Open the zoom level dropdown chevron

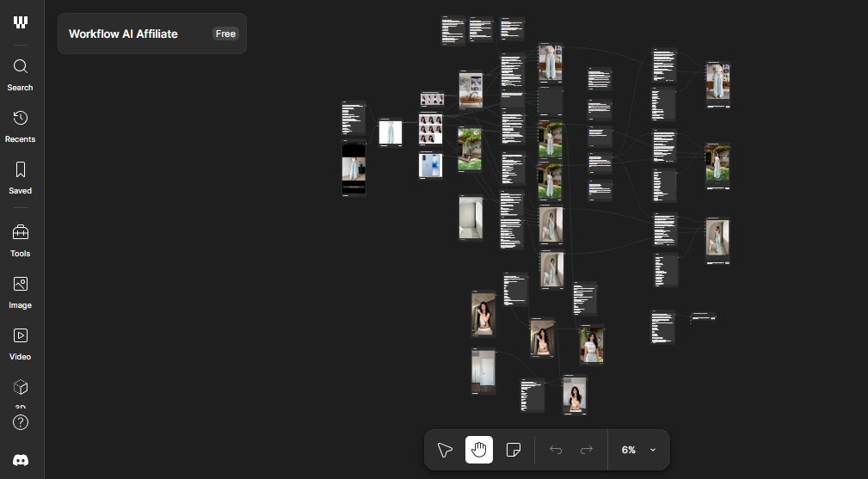[x=653, y=450]
